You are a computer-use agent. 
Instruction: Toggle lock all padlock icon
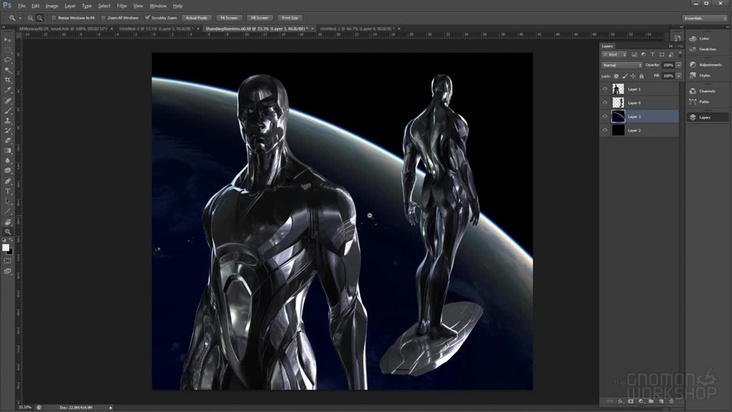click(x=641, y=76)
